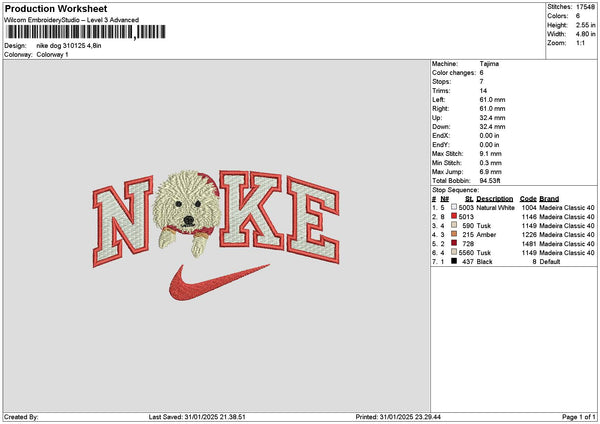Click the Code column header
Screen dimensions: 600x424
point(528,199)
